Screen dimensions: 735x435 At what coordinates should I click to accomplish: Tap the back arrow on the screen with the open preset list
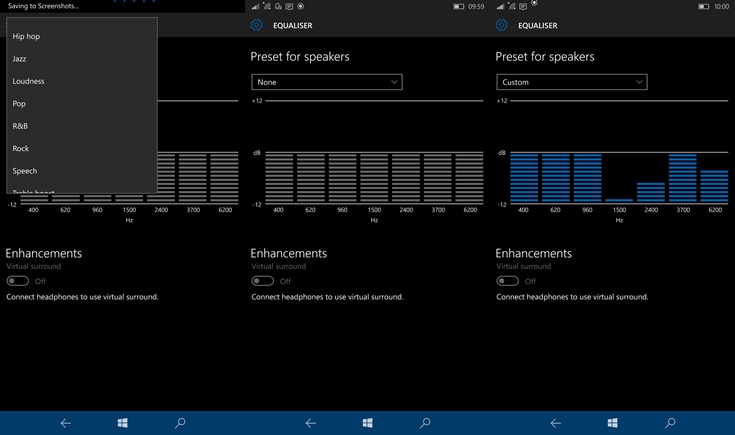point(66,423)
